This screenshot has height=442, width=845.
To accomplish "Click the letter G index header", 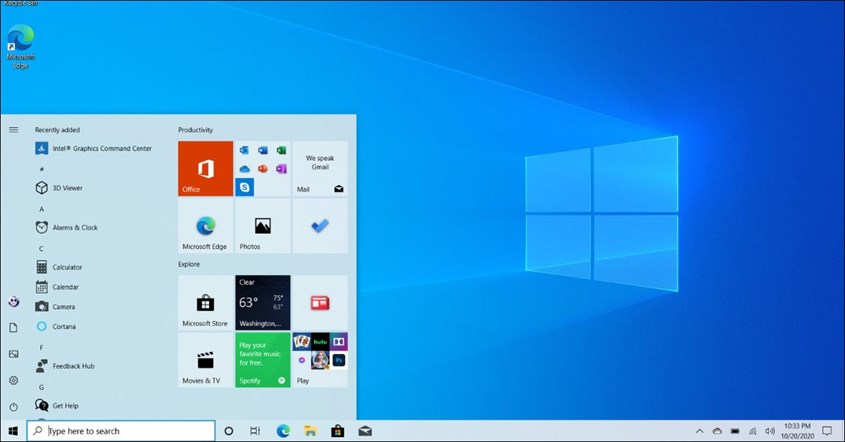I will [41, 387].
